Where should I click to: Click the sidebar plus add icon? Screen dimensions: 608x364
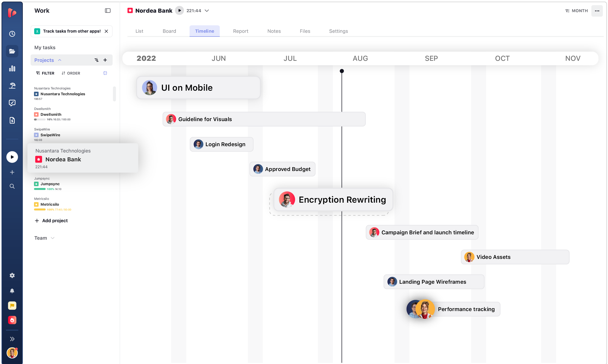[x=12, y=172]
